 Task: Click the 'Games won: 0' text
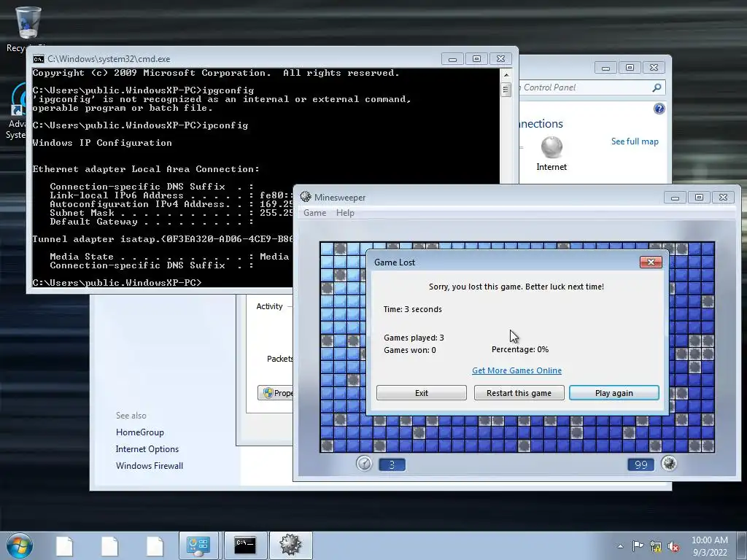410,350
